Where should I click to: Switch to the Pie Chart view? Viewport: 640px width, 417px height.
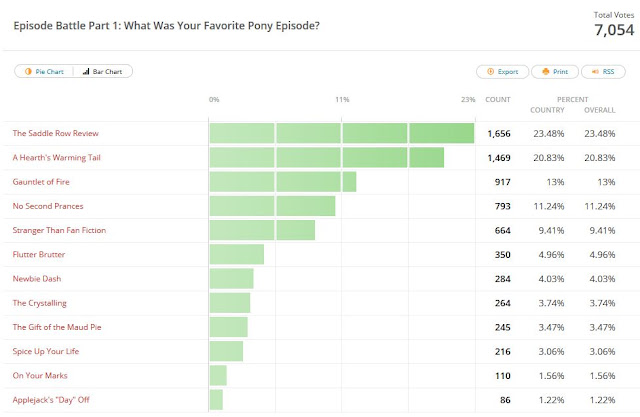click(x=44, y=71)
